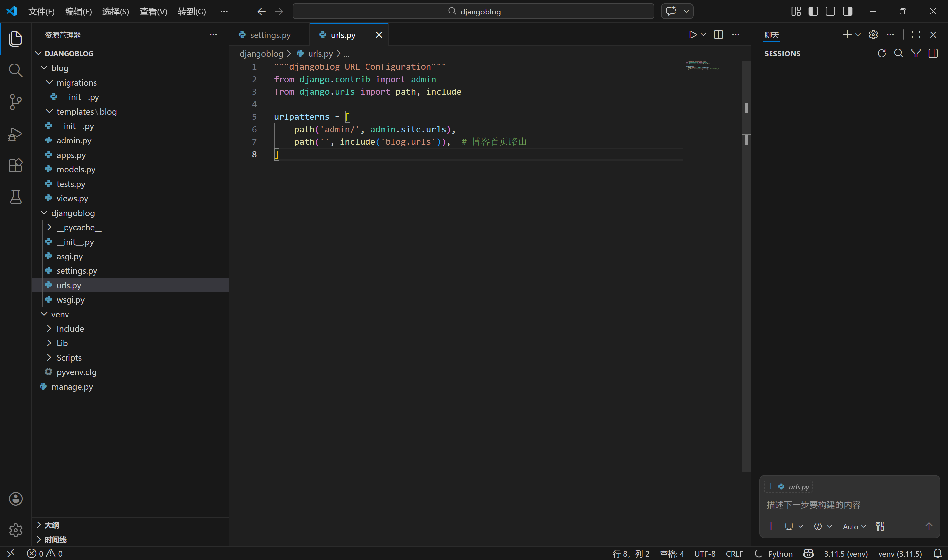Image resolution: width=948 pixels, height=560 pixels.
Task: Switch to the settings.py tab
Action: [270, 35]
